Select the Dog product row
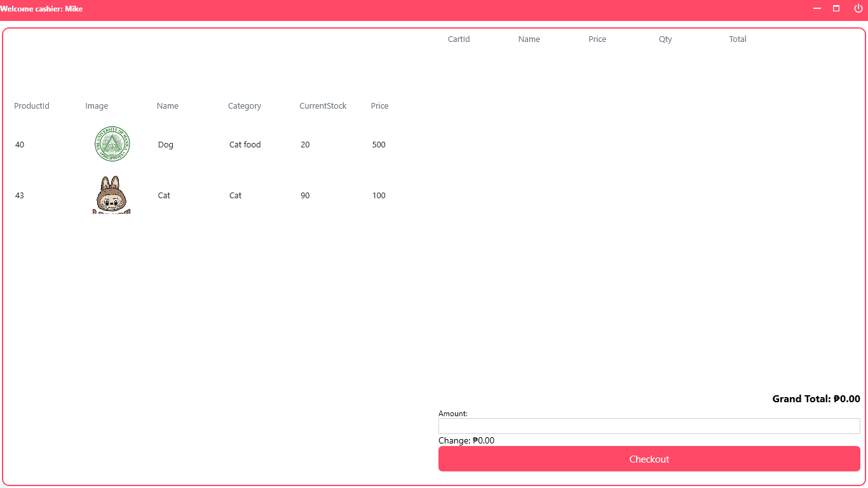The width and height of the screenshot is (868, 488). [x=191, y=144]
